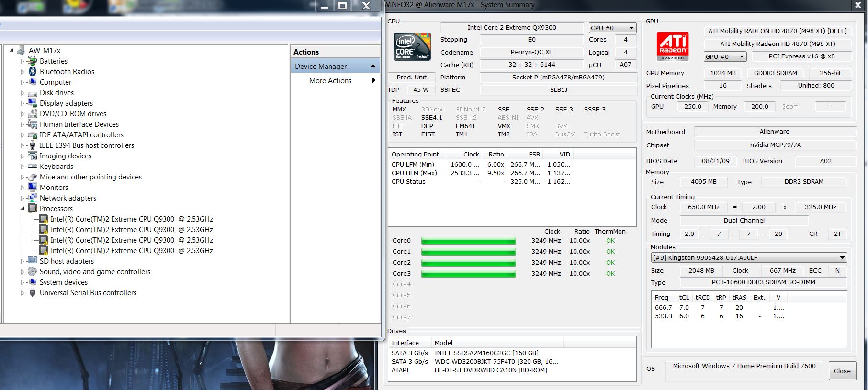This screenshot has width=868, height=390.
Task: Click the Windows 7 Home Premium OS field
Action: pyautogui.click(x=744, y=370)
